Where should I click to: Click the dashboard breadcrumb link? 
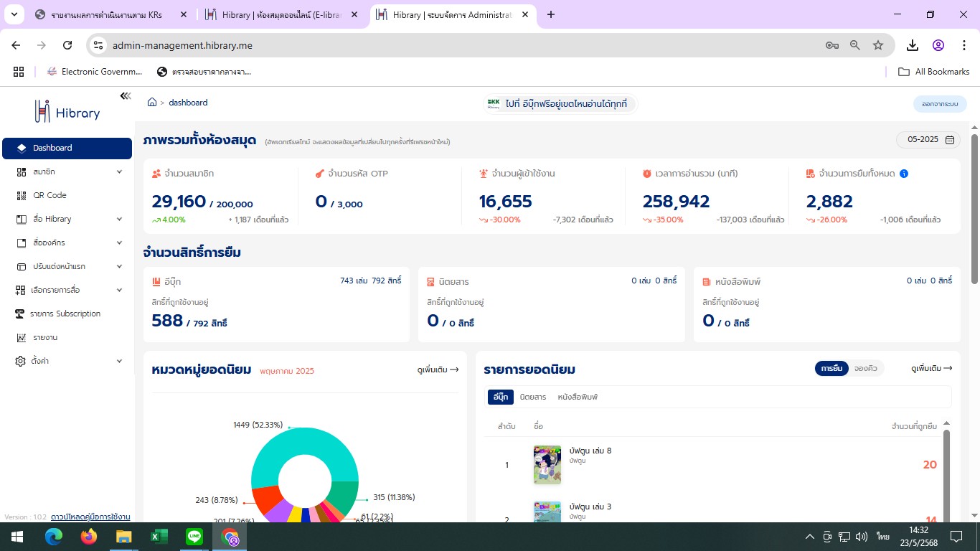point(188,103)
